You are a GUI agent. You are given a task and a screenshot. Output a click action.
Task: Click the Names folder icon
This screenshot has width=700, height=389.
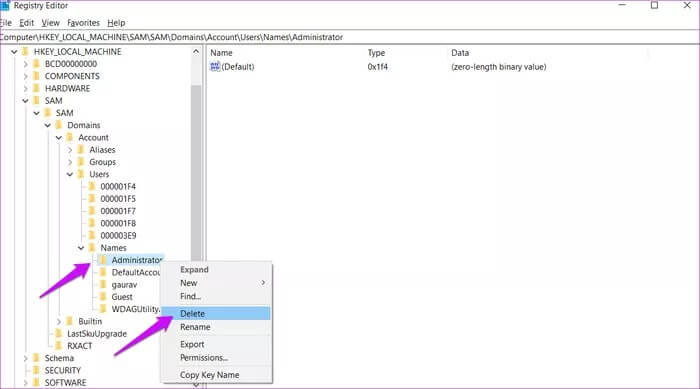coord(92,248)
